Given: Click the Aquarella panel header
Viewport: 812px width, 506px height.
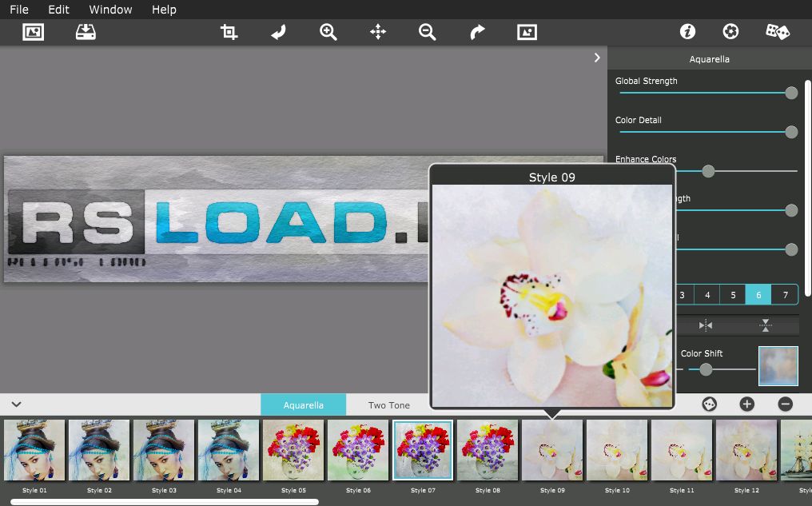Looking at the screenshot, I should point(710,59).
